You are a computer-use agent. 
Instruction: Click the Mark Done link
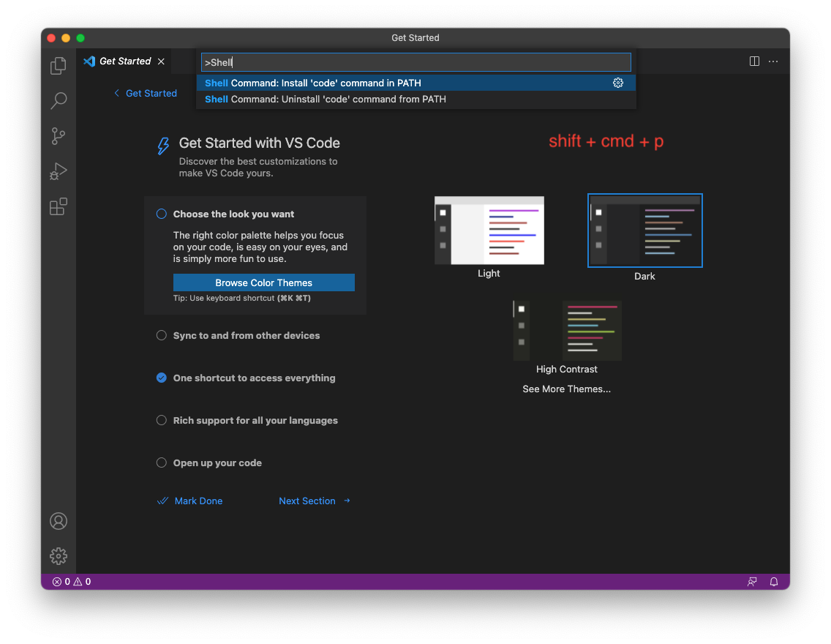pyautogui.click(x=190, y=501)
